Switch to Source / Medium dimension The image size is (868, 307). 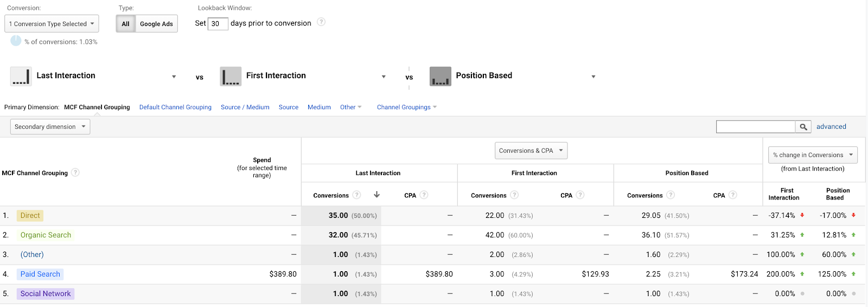(245, 107)
